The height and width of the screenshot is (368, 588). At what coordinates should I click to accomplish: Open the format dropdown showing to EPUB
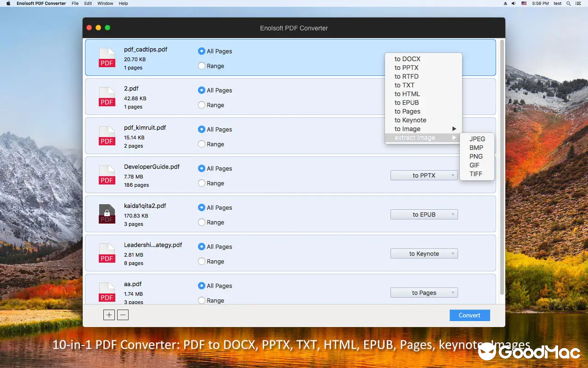424,214
